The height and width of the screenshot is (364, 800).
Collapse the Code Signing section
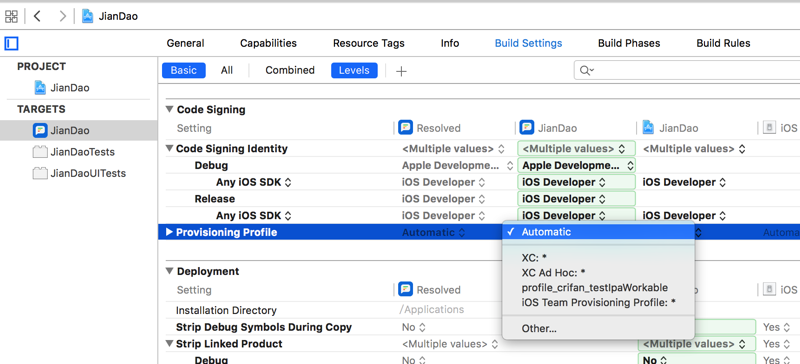[x=169, y=109]
